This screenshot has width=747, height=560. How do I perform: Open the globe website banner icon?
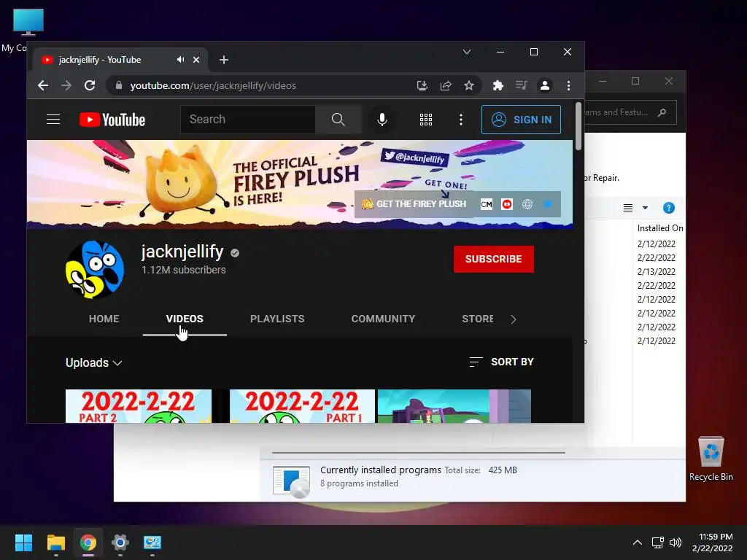527,204
